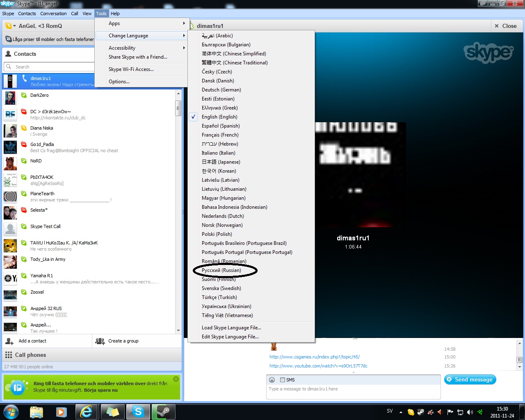The height and width of the screenshot is (420, 525).
Task: Choose Svenska (Swedish) language
Action: (221, 288)
